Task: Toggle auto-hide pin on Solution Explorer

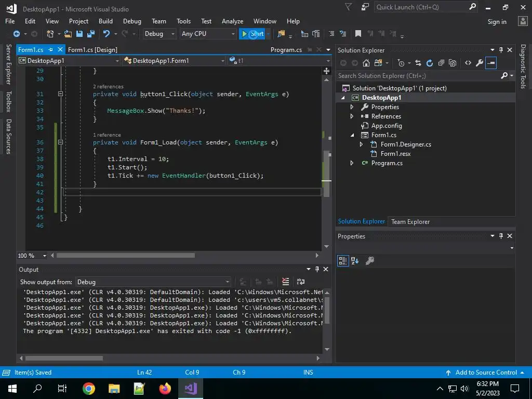Action: [x=501, y=50]
